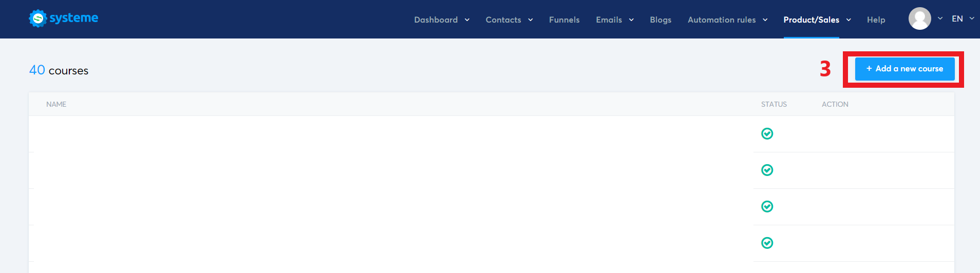Open the user avatar profile menu

coord(919,18)
